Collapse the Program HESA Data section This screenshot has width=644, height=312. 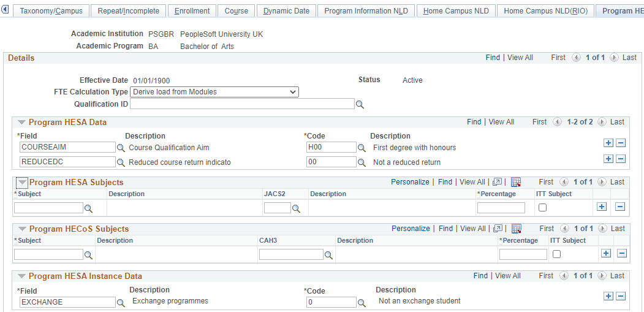22,123
